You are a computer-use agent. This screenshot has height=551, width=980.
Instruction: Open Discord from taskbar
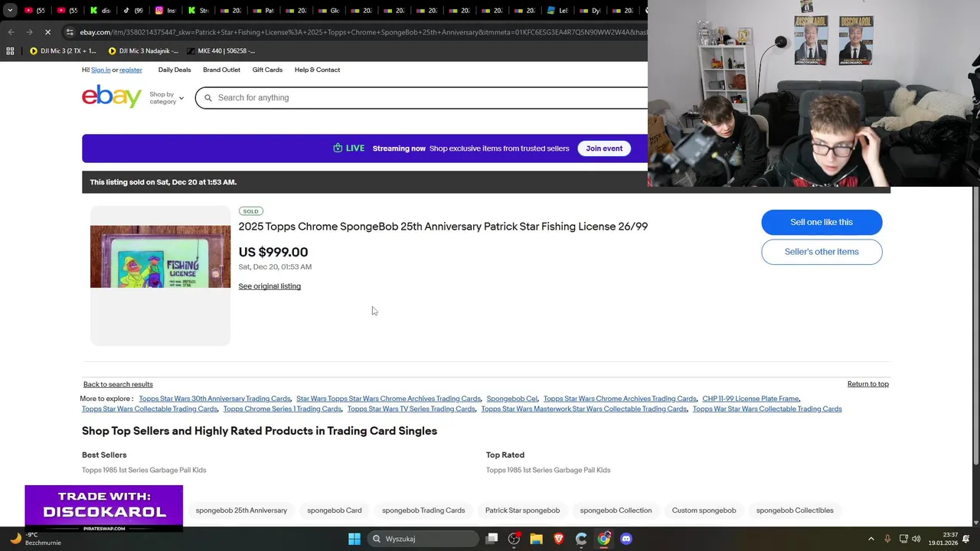626,539
